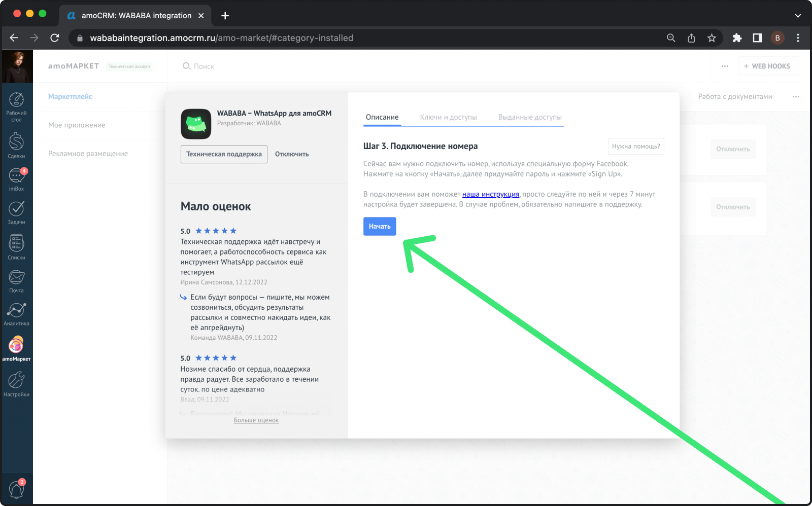812x506 pixels.
Task: Select the Работа с документами category
Action: point(735,97)
